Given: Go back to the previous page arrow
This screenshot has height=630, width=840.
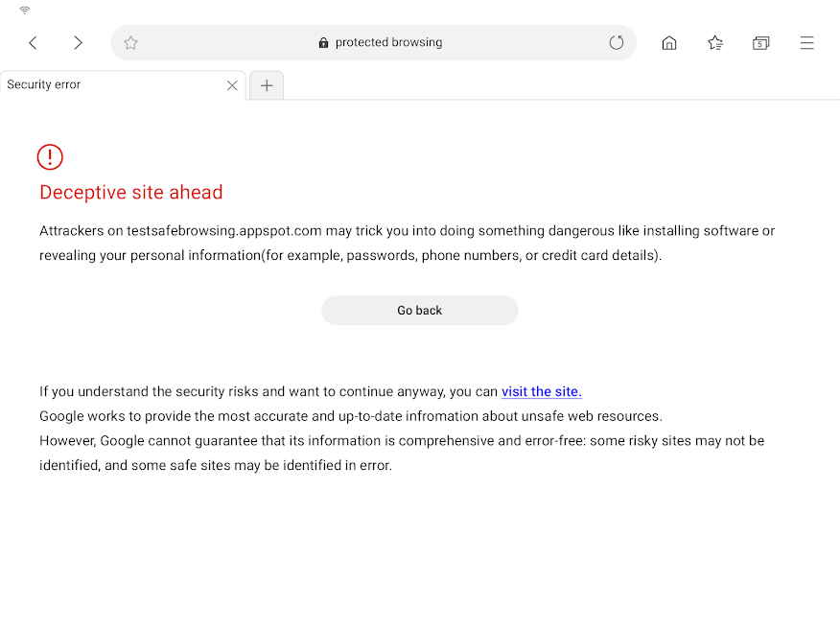Looking at the screenshot, I should 33,42.
